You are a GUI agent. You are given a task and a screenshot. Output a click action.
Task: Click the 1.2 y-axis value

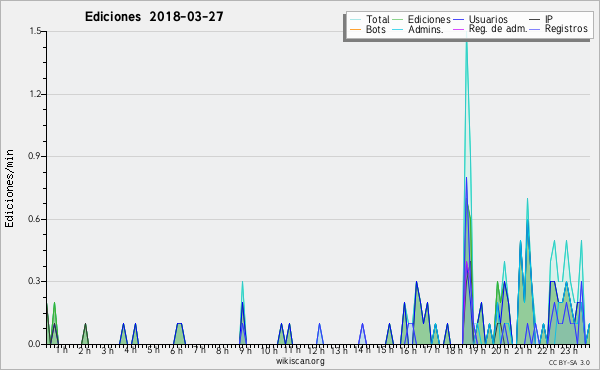pyautogui.click(x=35, y=94)
